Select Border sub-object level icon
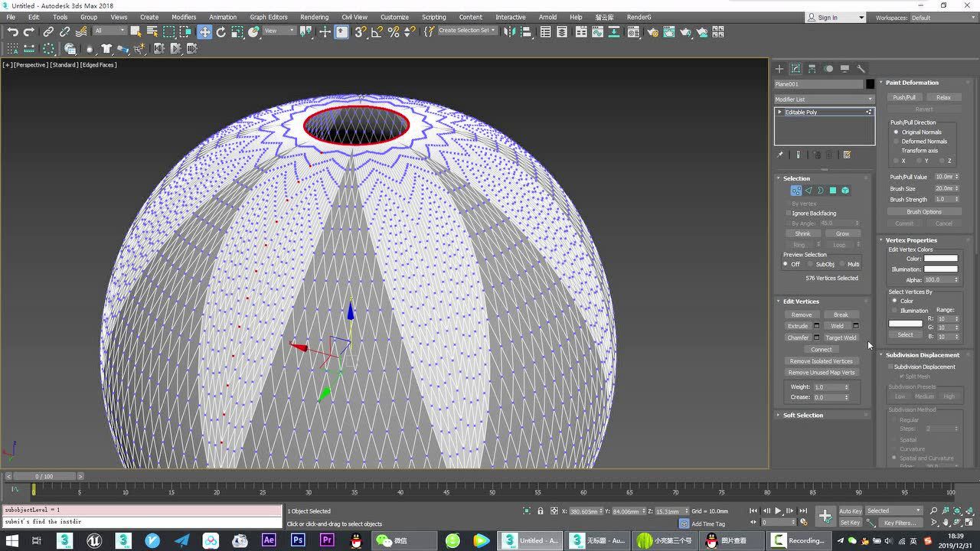This screenshot has width=980, height=551. pyautogui.click(x=821, y=191)
